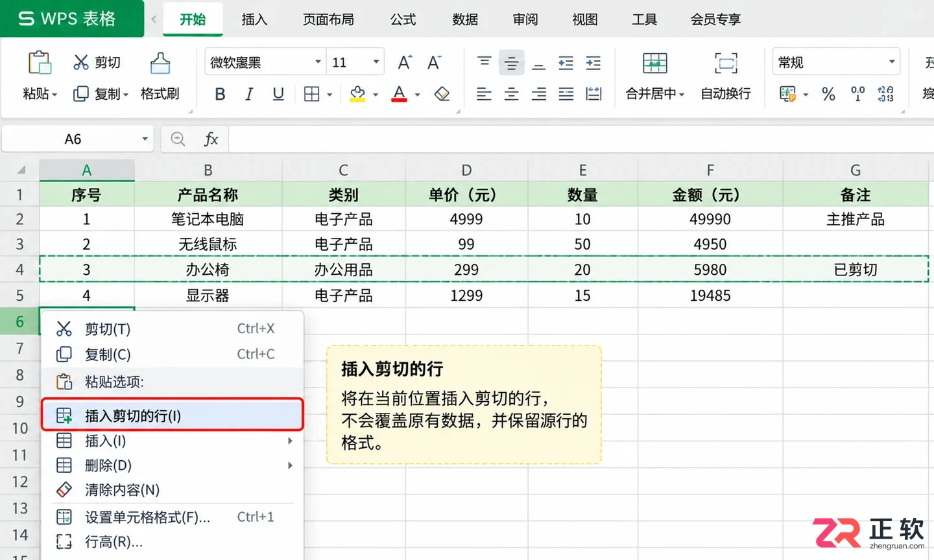Image resolution: width=934 pixels, height=560 pixels.
Task: Click distributed alignment icon
Action: pyautogui.click(x=593, y=94)
